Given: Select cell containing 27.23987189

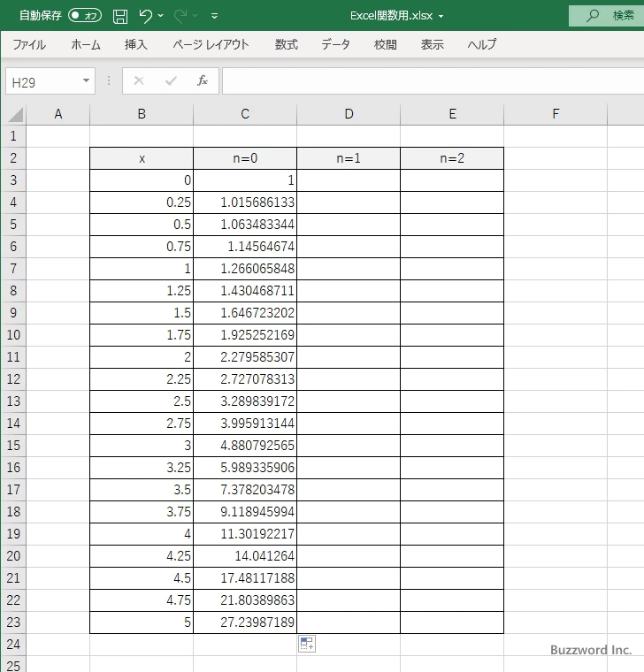Looking at the screenshot, I should pyautogui.click(x=245, y=622).
